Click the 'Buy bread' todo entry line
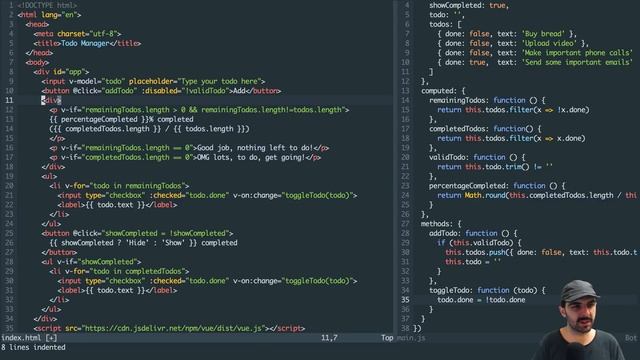 pyautogui.click(x=507, y=34)
